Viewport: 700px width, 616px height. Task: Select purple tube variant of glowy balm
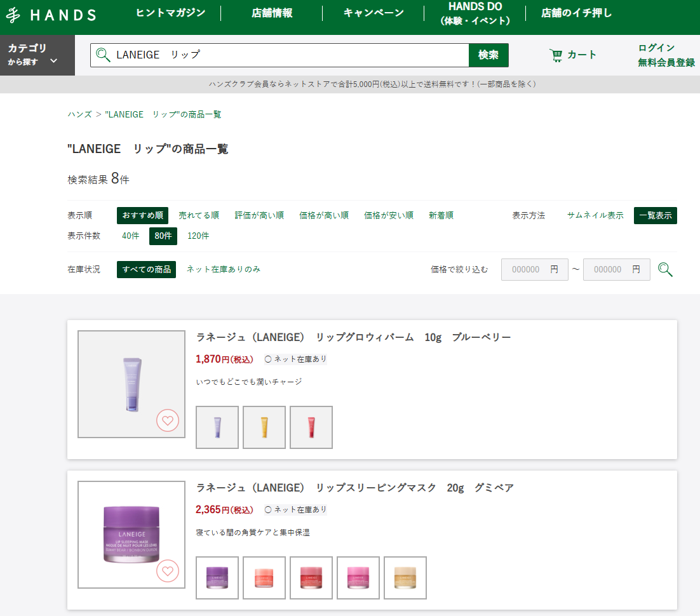217,427
